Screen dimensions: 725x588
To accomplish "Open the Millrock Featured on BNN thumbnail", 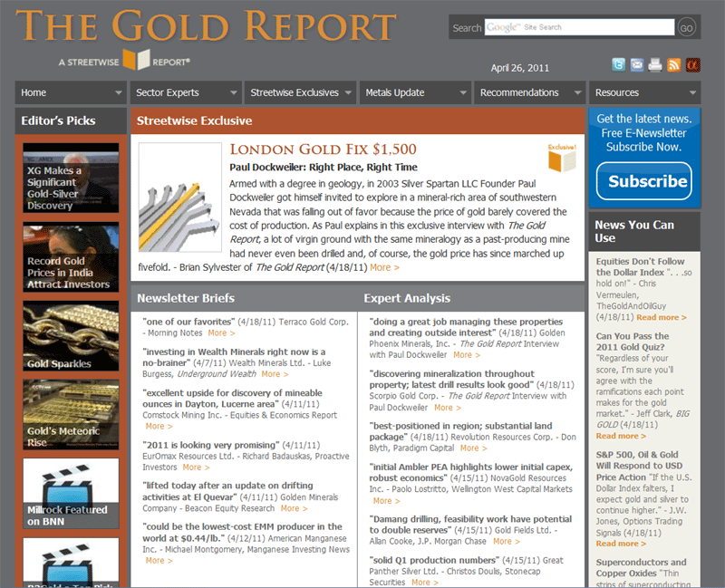I will (x=71, y=494).
